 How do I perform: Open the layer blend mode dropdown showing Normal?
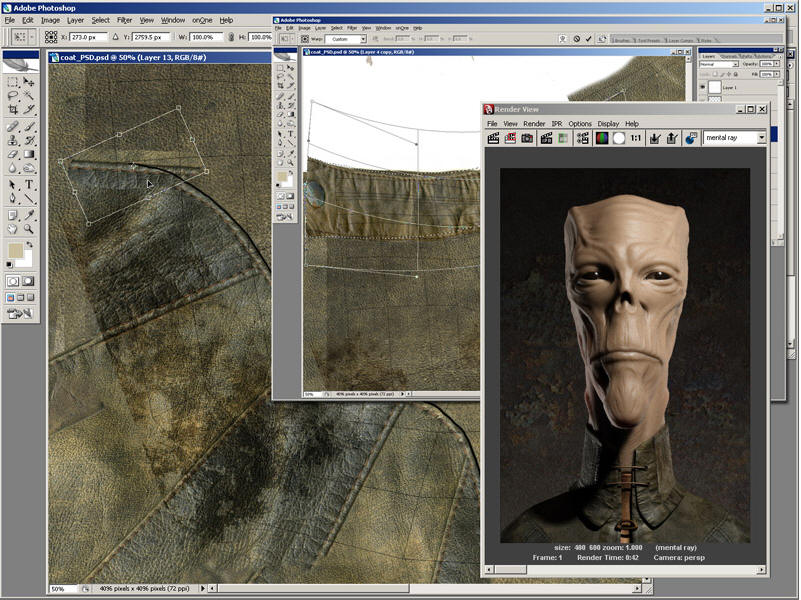pyautogui.click(x=735, y=64)
